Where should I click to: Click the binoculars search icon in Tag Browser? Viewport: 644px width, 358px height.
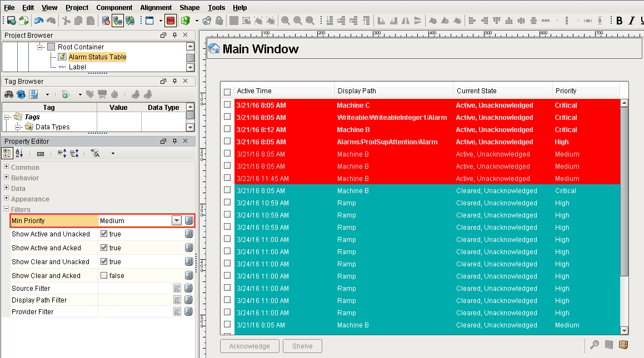click(9, 94)
